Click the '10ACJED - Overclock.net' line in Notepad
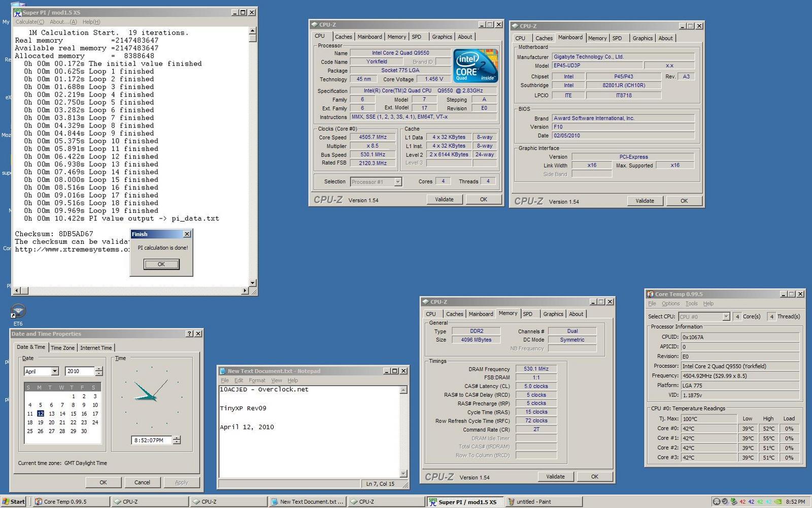812x508 pixels. [264, 390]
